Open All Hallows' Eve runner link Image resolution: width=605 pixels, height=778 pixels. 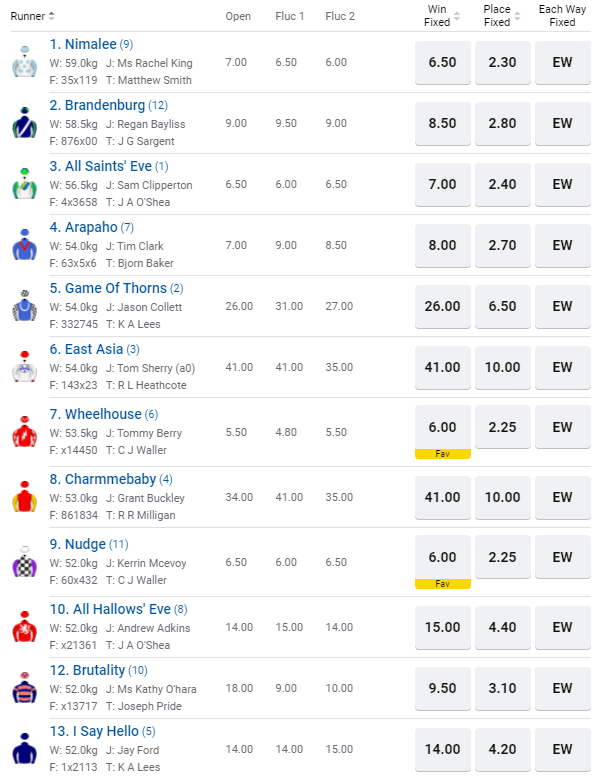tap(110, 609)
